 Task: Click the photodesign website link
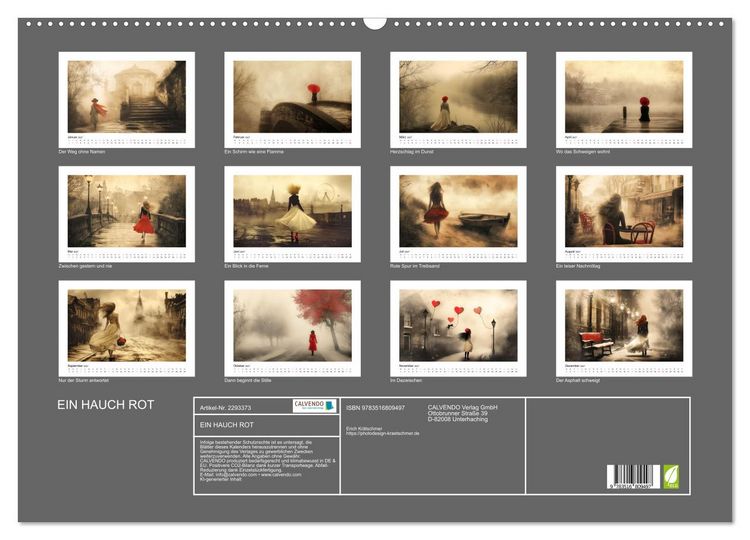[x=383, y=433]
